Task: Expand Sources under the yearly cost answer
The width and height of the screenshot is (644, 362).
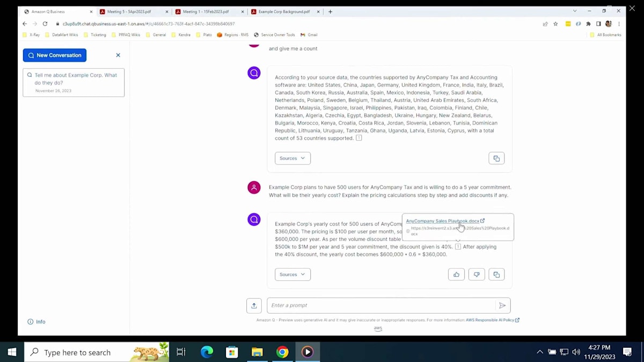Action: click(x=292, y=275)
